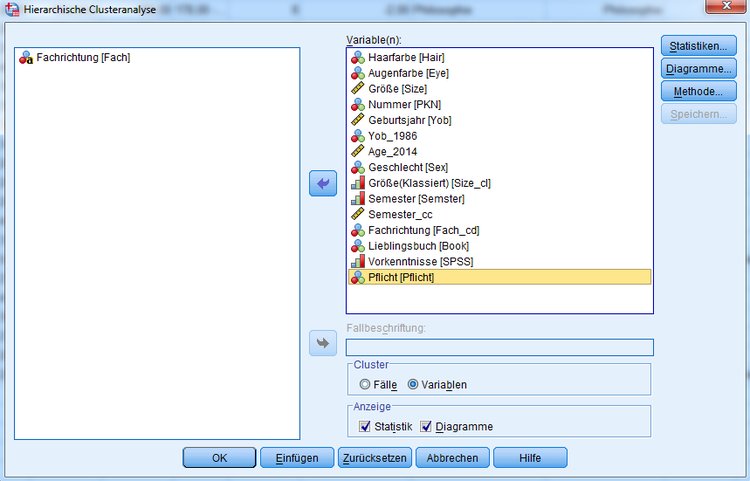Screen dimensions: 750x481
Task: Click the string variable icon beside Fachrichtung [Fach]
Action: coord(26,58)
